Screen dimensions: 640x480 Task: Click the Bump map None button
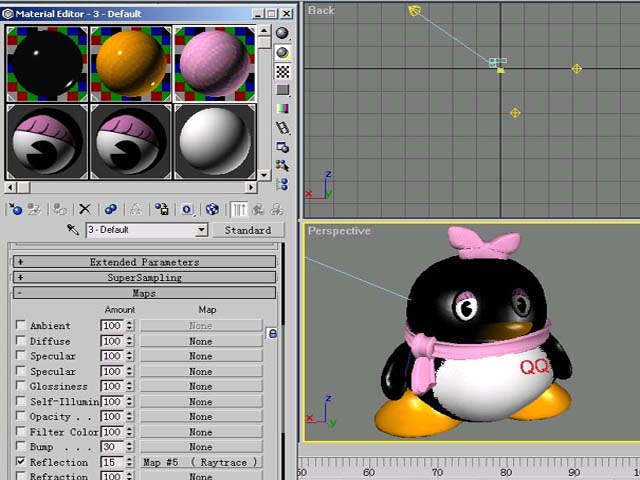(x=201, y=447)
